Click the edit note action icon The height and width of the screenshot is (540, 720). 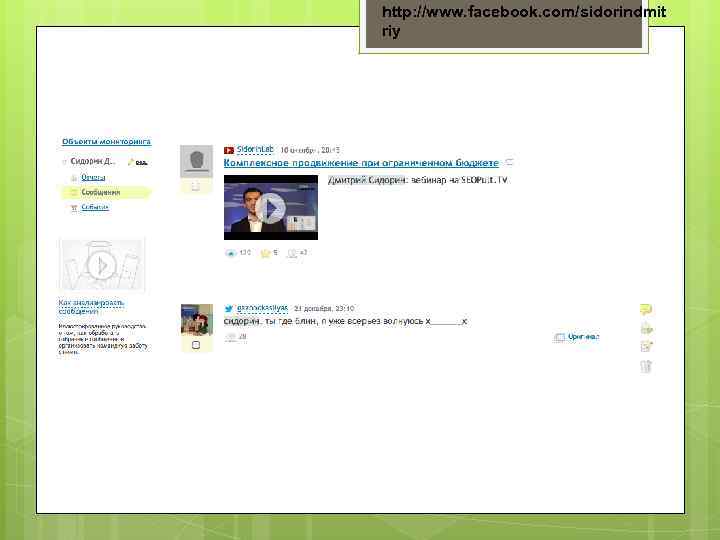(646, 347)
